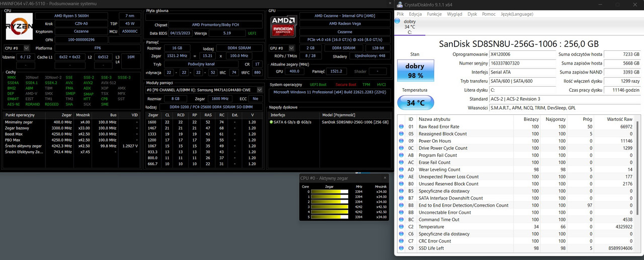Screen dimensions: 644x260
Task: Click the CrystalDiskInfo app icon in title bar
Action: (x=399, y=5)
